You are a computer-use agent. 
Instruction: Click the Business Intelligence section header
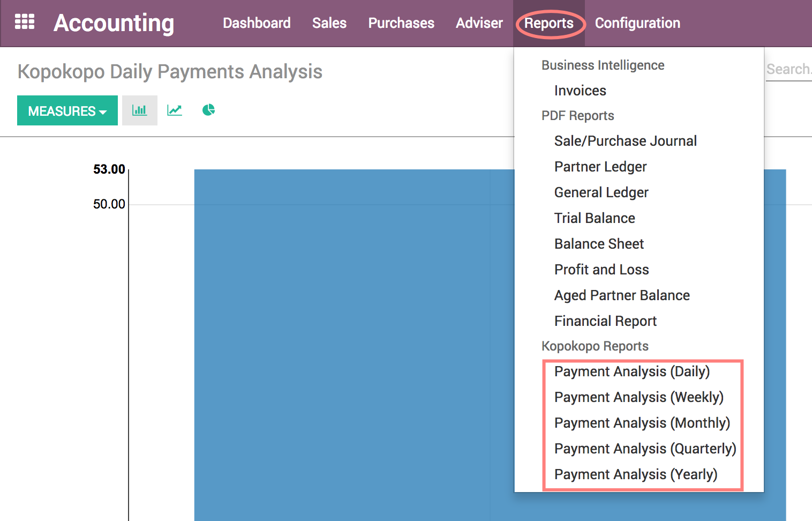point(603,65)
